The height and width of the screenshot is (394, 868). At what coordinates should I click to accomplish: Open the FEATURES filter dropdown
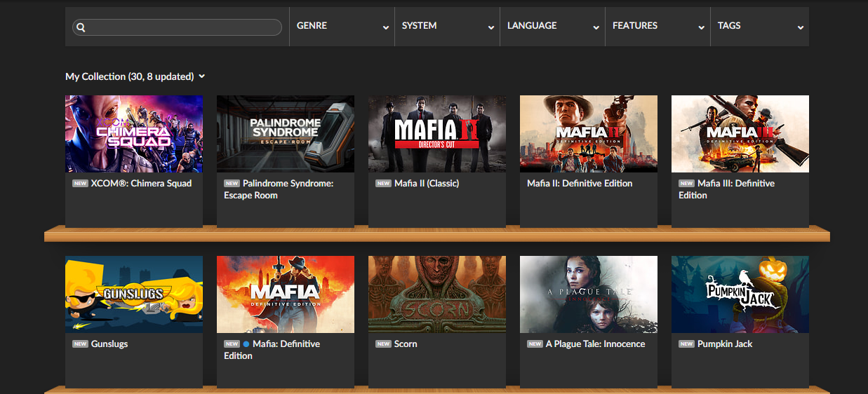coord(658,27)
